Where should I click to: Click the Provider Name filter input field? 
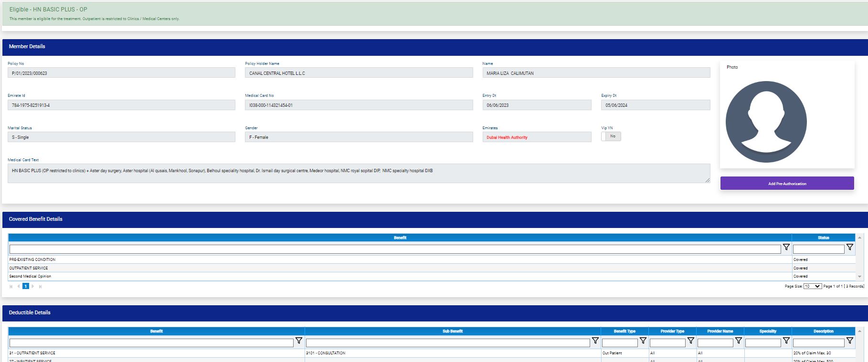(715, 343)
